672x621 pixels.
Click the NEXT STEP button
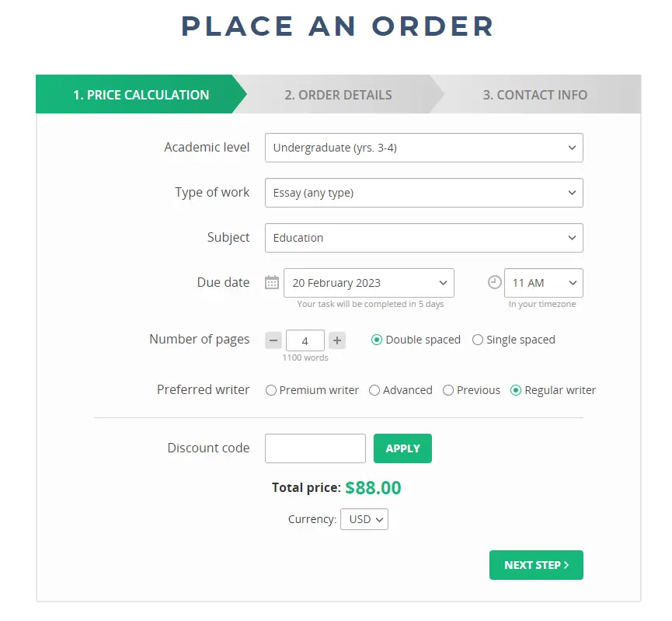(x=536, y=565)
